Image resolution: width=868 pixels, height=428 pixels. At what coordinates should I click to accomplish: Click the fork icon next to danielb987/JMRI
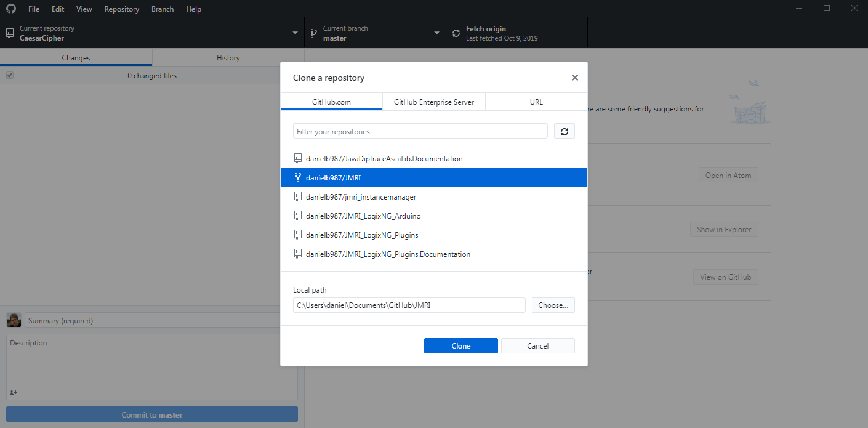(x=298, y=177)
